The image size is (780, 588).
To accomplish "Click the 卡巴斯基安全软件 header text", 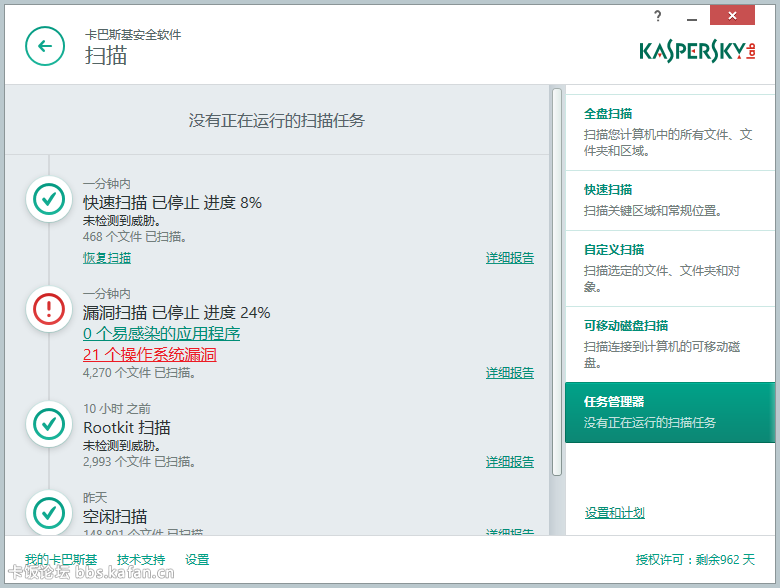I will (133, 35).
